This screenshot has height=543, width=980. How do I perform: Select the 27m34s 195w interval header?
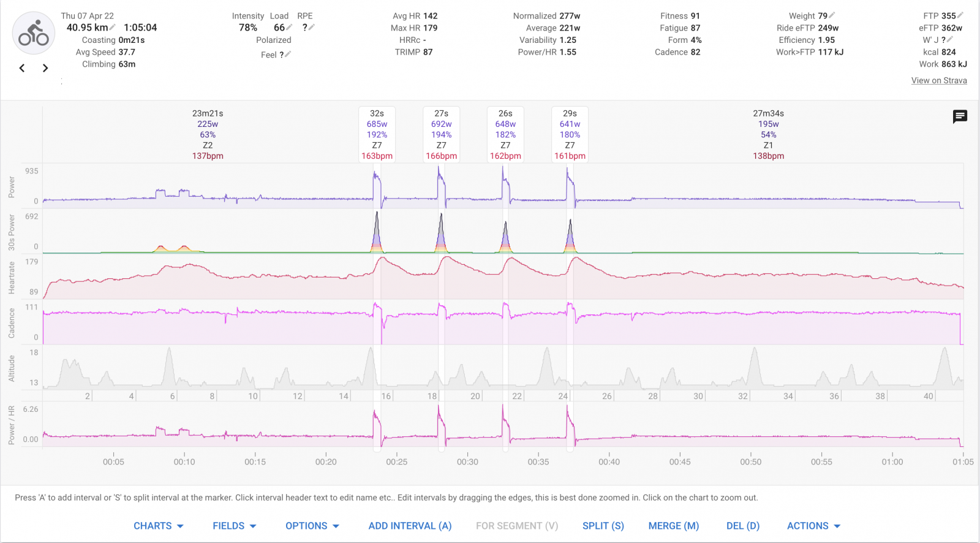(x=768, y=134)
